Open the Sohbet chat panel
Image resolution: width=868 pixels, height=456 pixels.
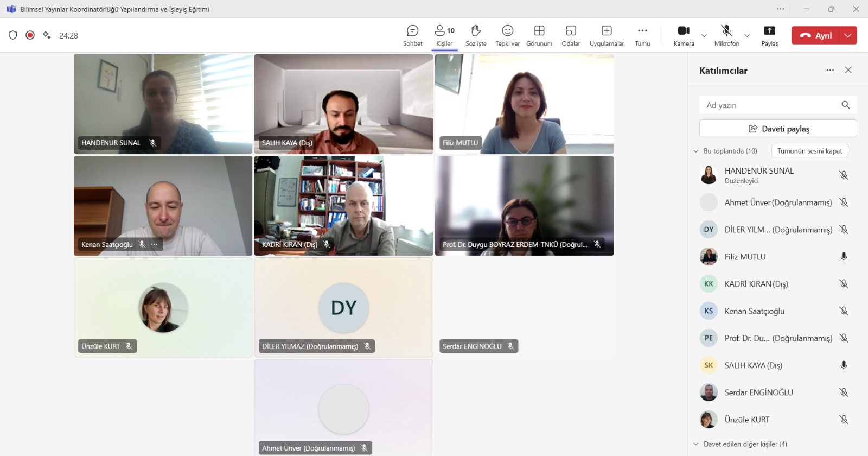[x=412, y=35]
